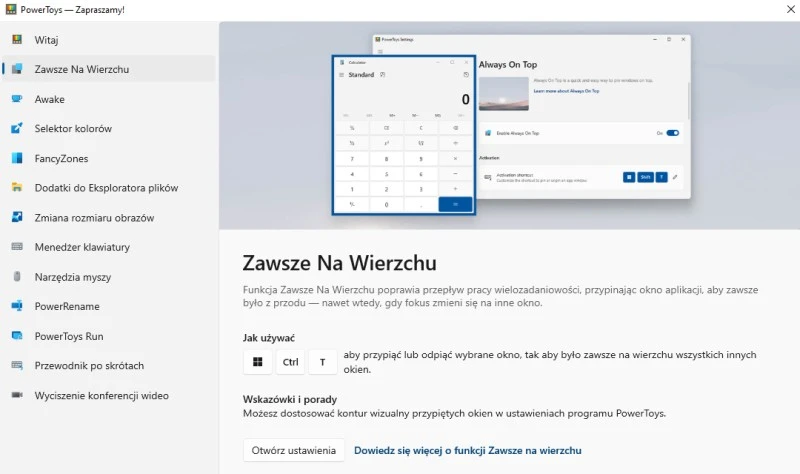Click the PowerRename icon
Image resolution: width=800 pixels, height=474 pixels.
click(x=17, y=306)
